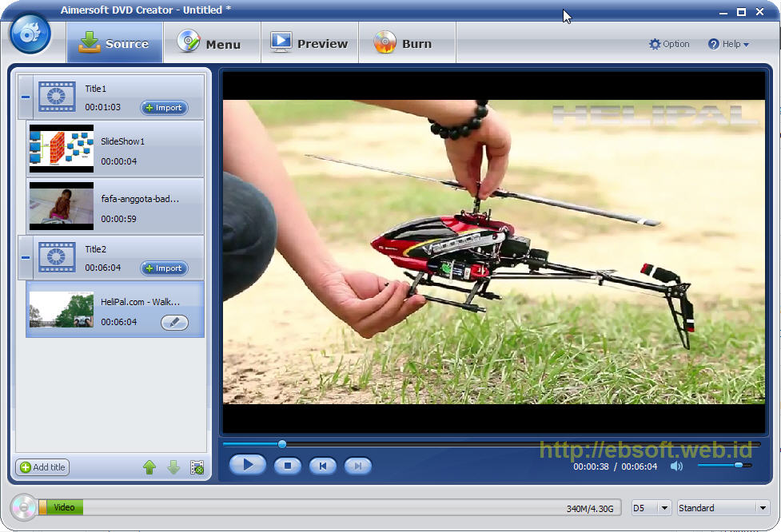781x532 pixels.
Task: Delete selected item with filmstrip X icon
Action: 197,466
